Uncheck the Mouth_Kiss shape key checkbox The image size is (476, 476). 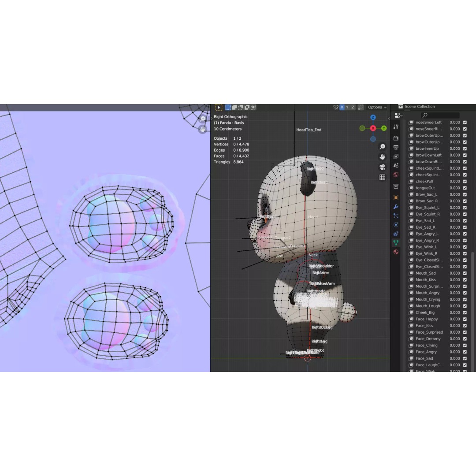(465, 279)
